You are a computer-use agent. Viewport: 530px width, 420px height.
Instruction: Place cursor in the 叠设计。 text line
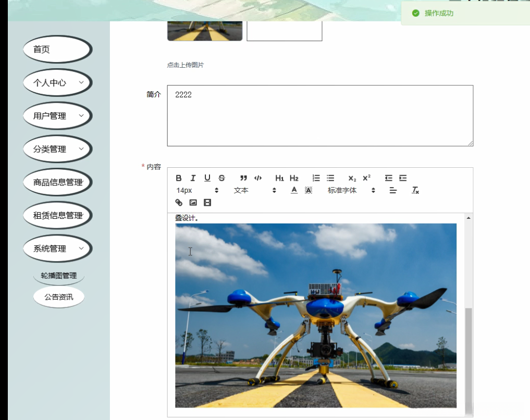(x=187, y=218)
